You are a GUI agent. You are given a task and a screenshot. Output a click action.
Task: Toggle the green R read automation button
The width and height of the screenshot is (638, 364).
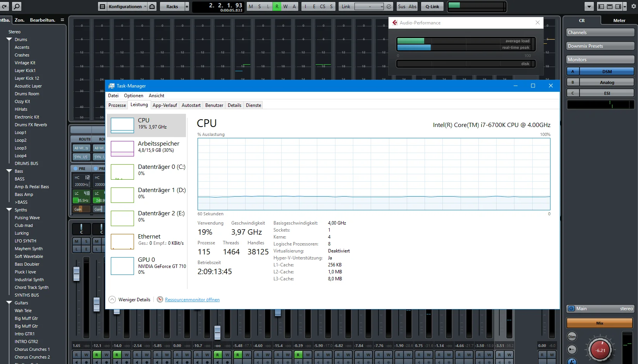click(x=277, y=7)
